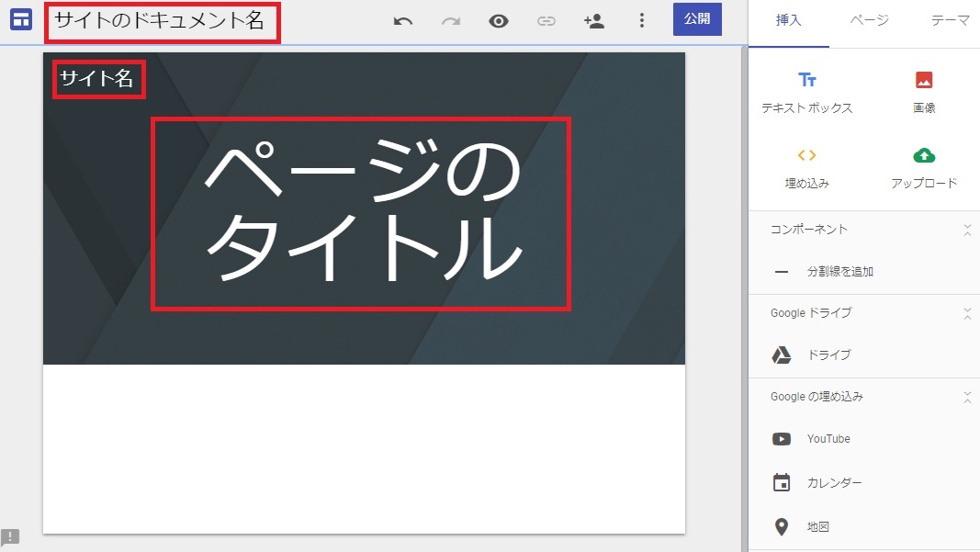Click the copy link icon
This screenshot has height=552, width=980.
[x=546, y=21]
